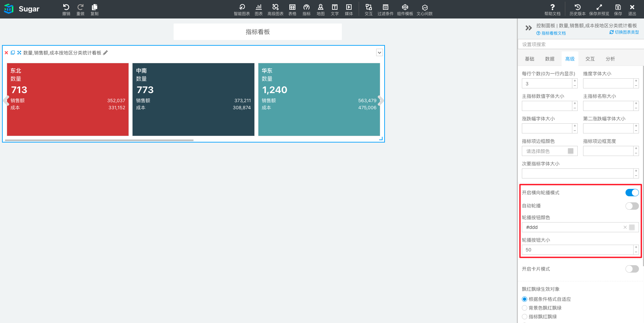Open 组件模板 component templates
644x323 pixels.
coord(405,9)
